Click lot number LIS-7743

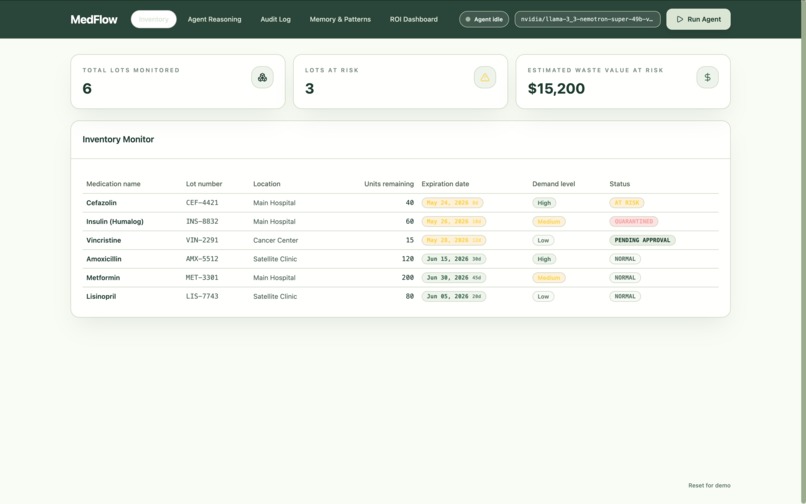(202, 296)
